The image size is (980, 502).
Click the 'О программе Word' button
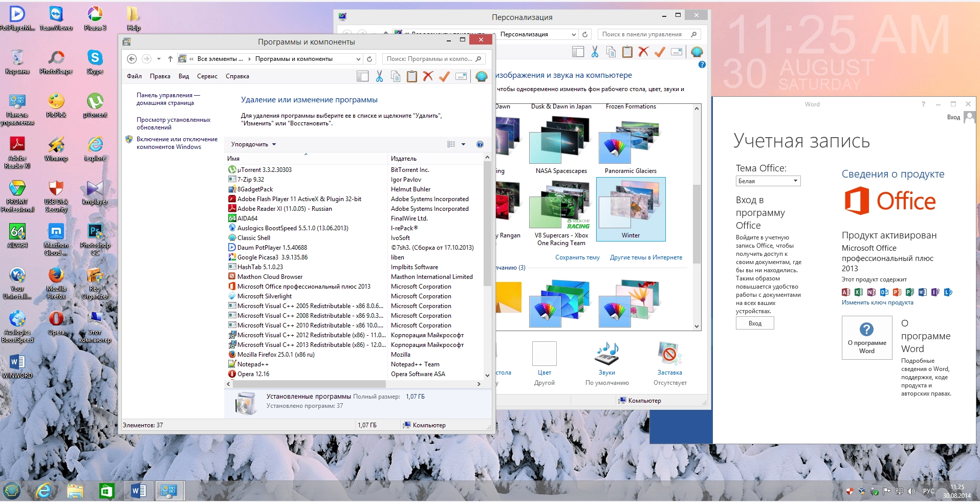(867, 337)
